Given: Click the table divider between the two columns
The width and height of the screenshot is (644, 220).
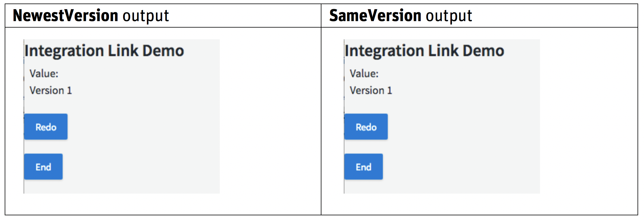Looking at the screenshot, I should tap(322, 117).
